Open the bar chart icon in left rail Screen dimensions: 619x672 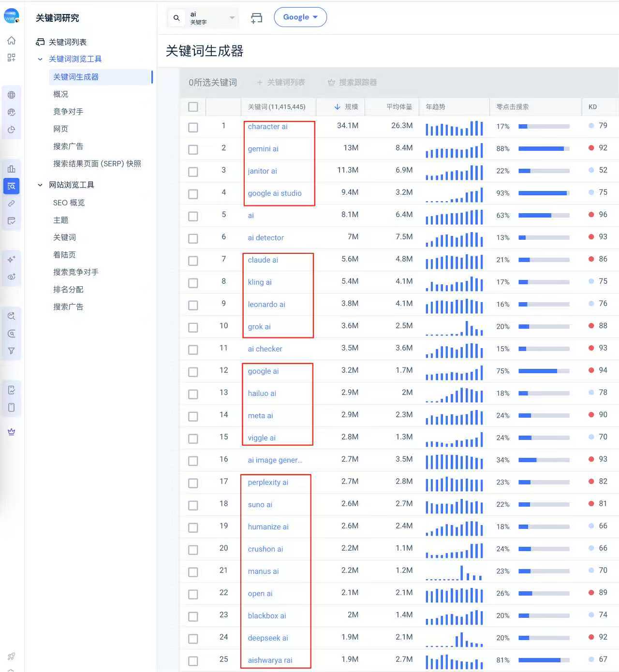[12, 169]
